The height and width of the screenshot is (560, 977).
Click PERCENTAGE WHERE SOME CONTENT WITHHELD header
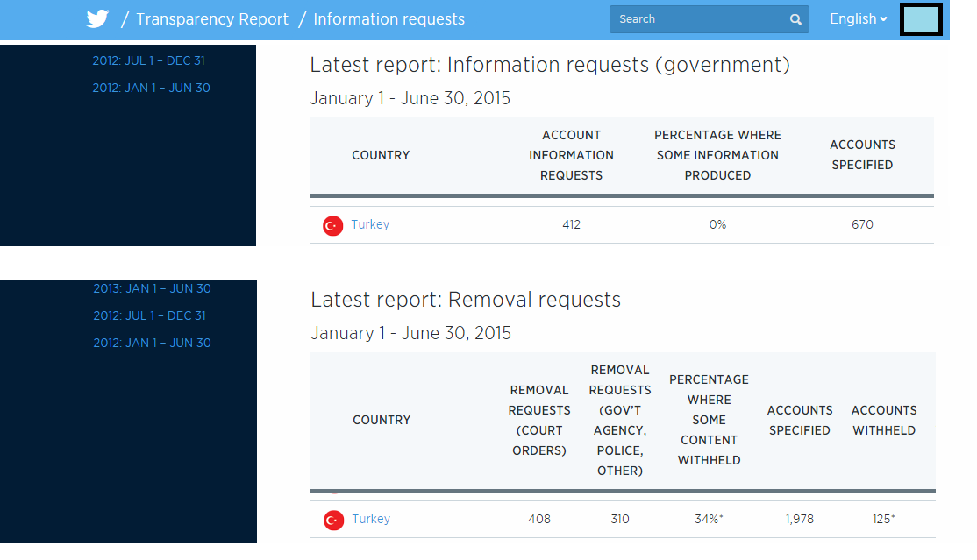pyautogui.click(x=710, y=420)
